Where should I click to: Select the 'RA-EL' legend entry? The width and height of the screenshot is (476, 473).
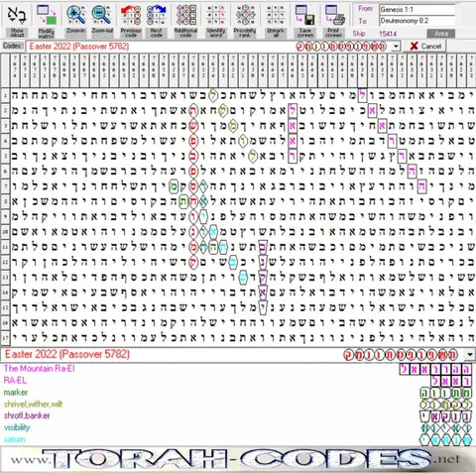[x=15, y=381]
